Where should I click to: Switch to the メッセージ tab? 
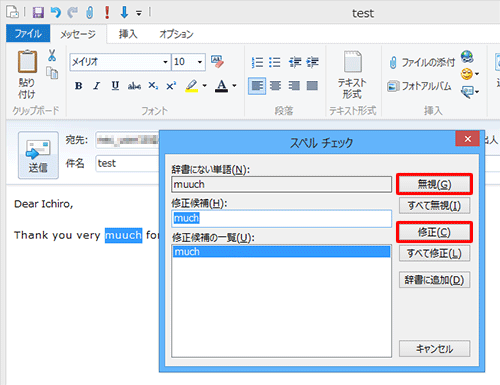(x=78, y=34)
